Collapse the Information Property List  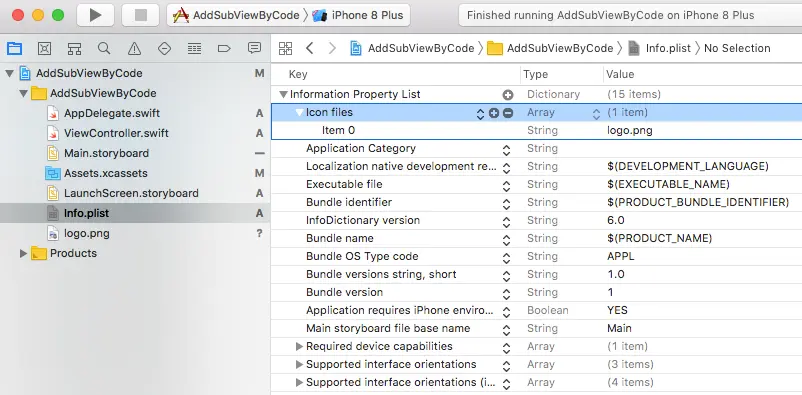pyautogui.click(x=283, y=95)
